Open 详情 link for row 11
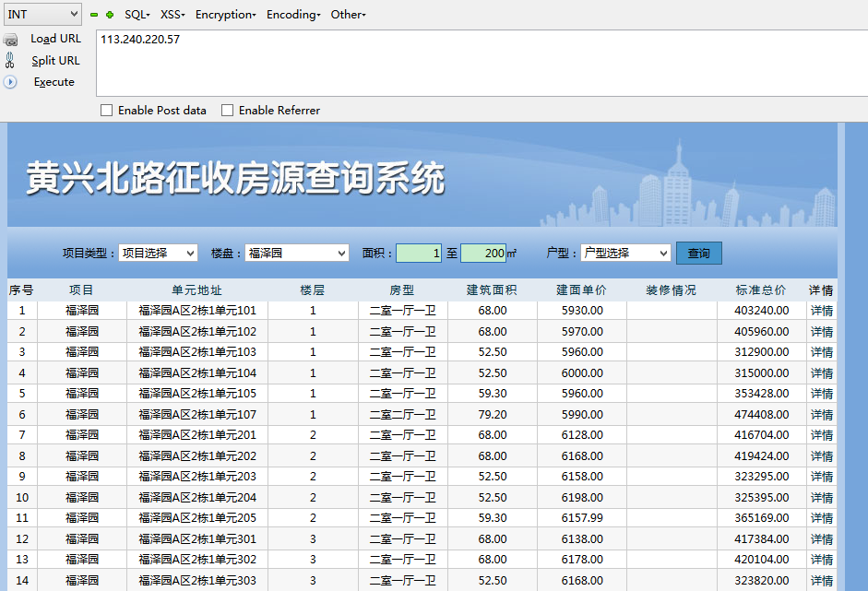This screenshot has height=591, width=868. [x=822, y=518]
